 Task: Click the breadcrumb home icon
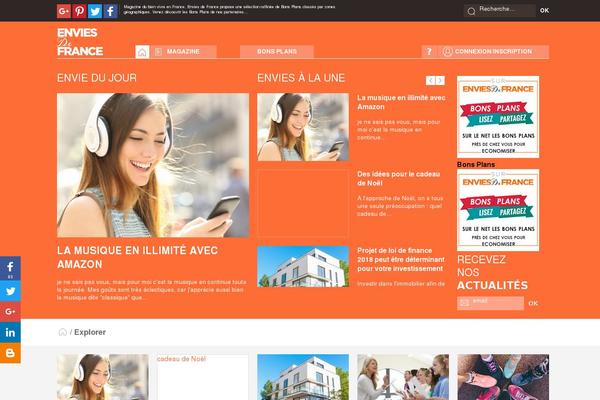tap(62, 332)
